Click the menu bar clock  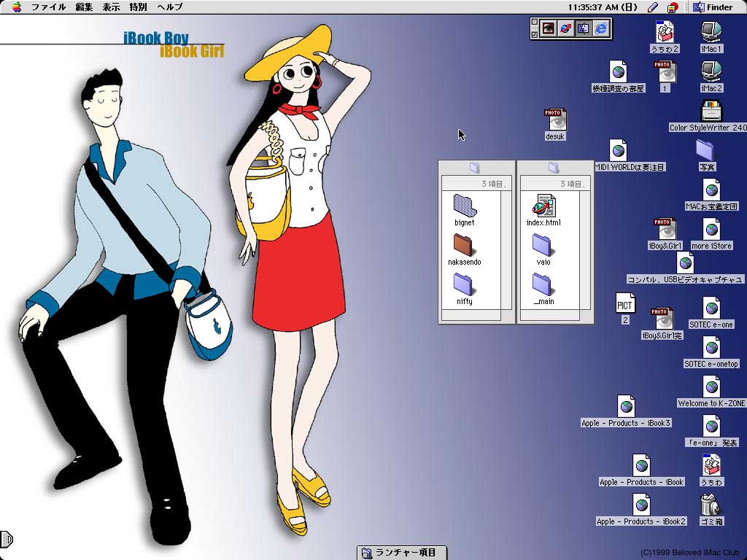[602, 7]
